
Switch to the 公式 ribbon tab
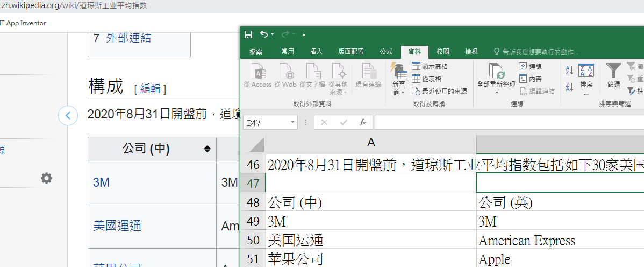[x=385, y=52]
